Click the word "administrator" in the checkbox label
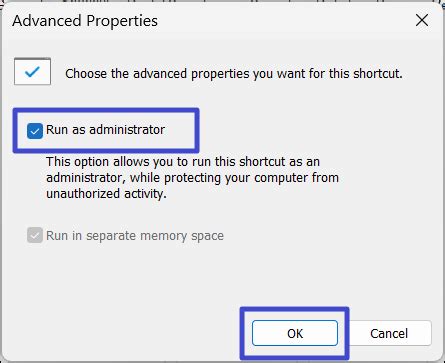The image size is (445, 363). [127, 130]
